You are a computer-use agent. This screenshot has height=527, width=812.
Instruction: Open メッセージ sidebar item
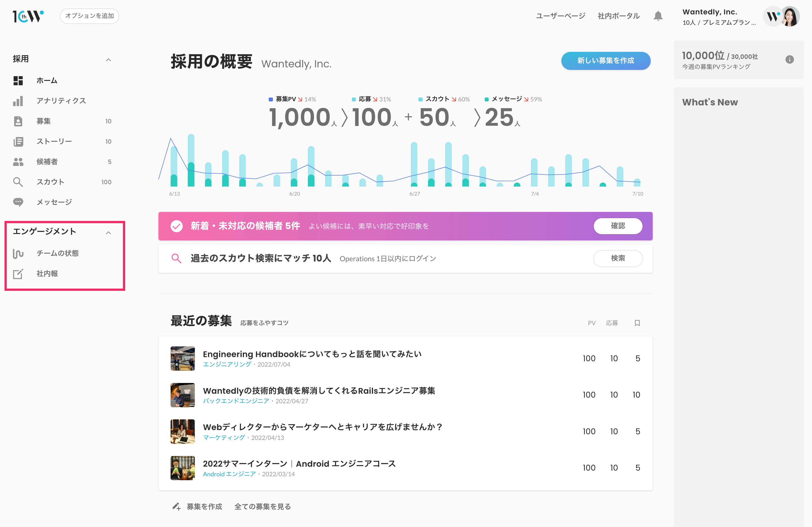[x=54, y=202]
